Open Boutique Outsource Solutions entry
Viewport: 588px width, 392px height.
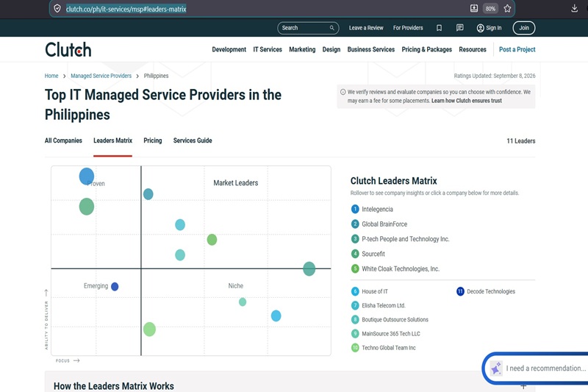pyautogui.click(x=395, y=320)
